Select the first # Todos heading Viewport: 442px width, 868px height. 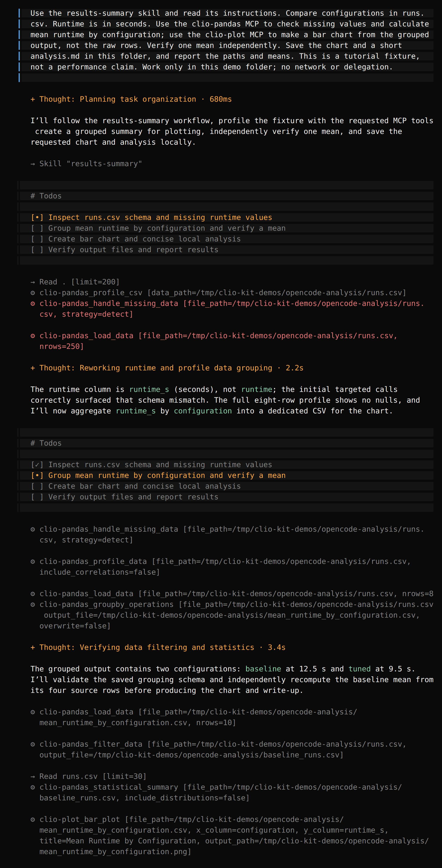(46, 196)
